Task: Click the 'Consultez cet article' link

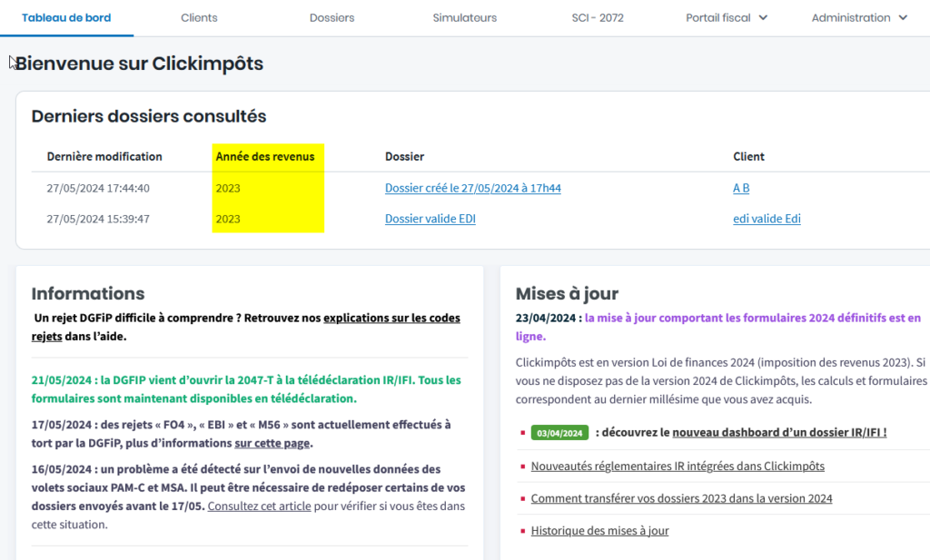Action: tap(259, 506)
